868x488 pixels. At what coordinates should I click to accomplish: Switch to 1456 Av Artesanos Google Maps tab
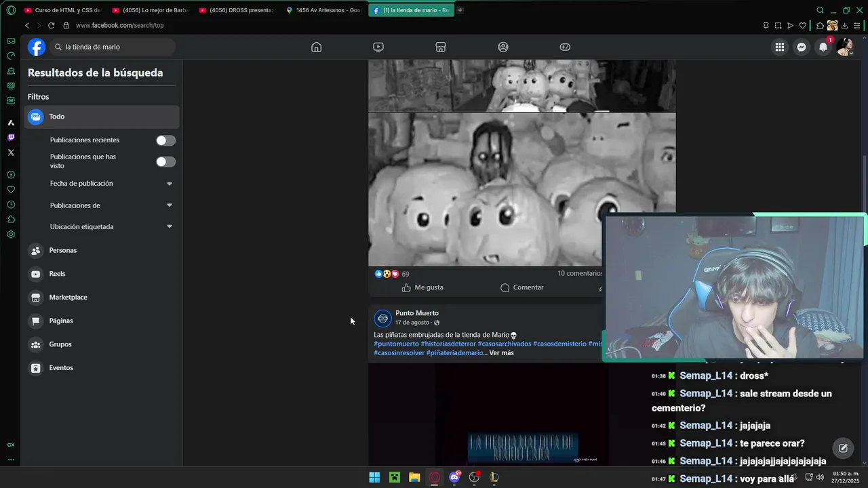point(324,10)
